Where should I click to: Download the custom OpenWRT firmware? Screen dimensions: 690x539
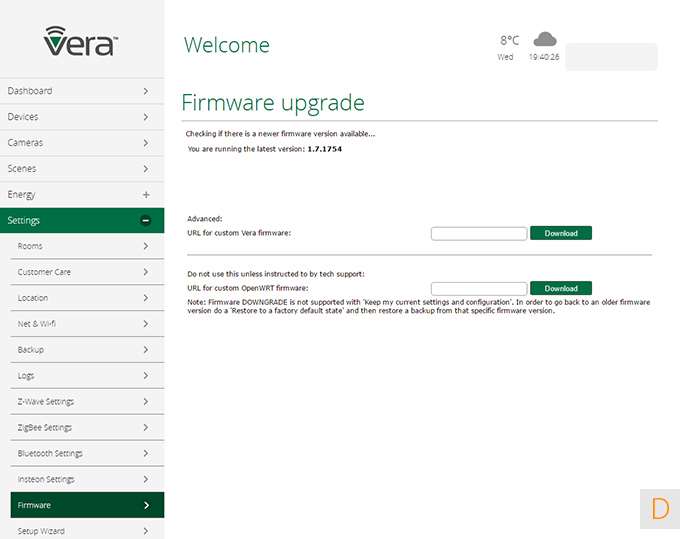tap(561, 288)
